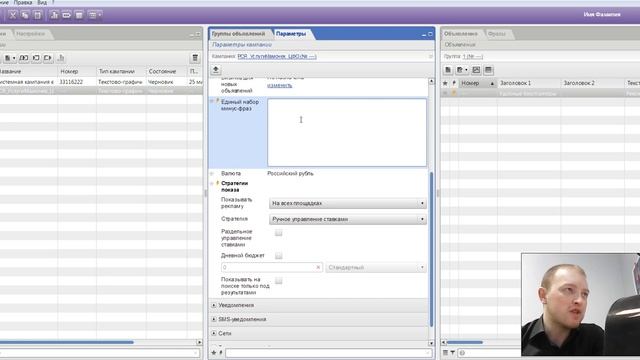Click the Черновик status cell
This screenshot has height=360, width=640.
coord(160,82)
